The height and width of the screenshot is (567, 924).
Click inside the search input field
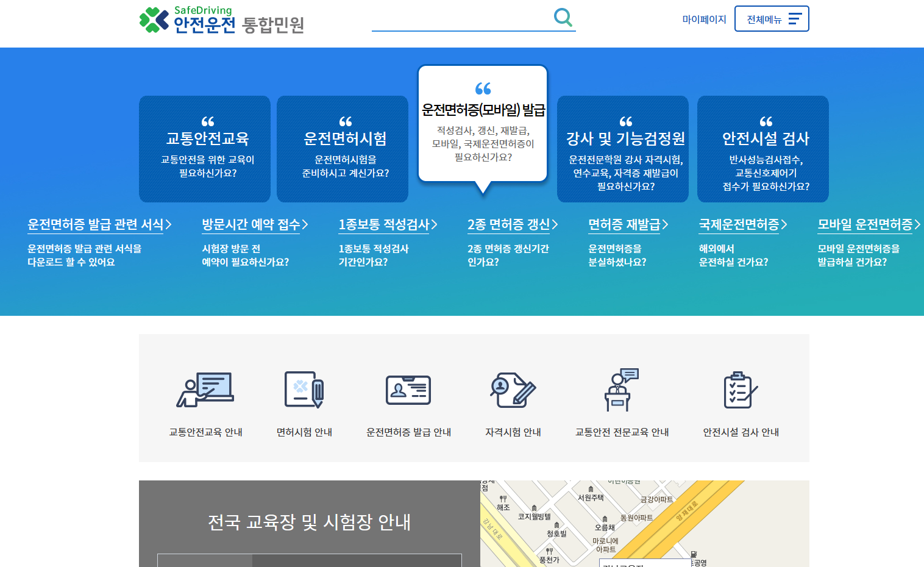click(x=469, y=21)
